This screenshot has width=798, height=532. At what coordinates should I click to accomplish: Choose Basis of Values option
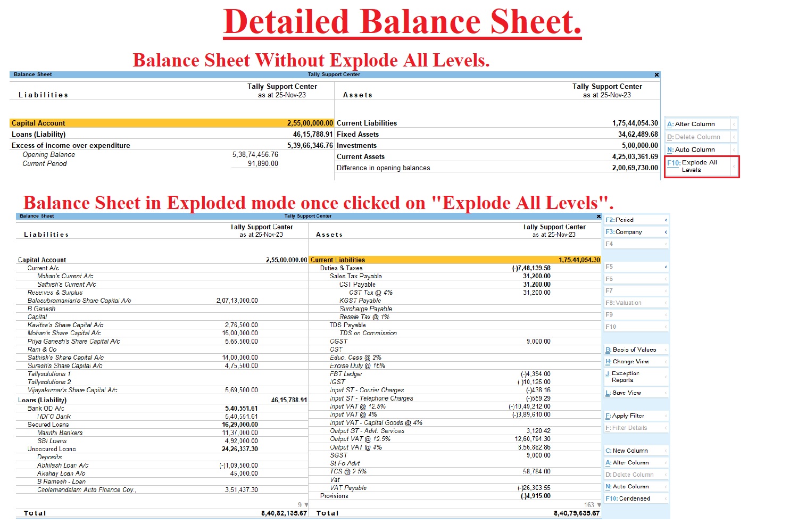[634, 350]
